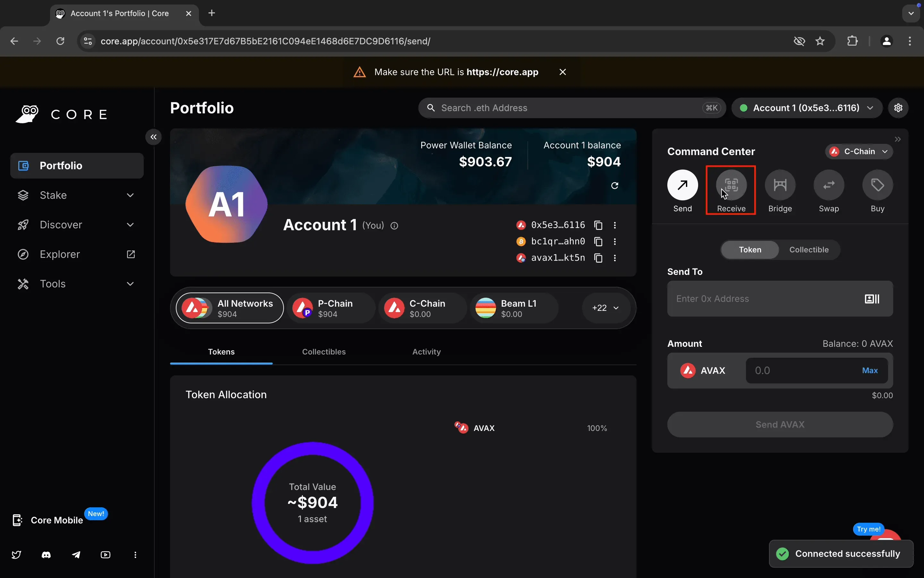This screenshot has height=578, width=924.
Task: Select the Tokens tab
Action: [x=221, y=352]
